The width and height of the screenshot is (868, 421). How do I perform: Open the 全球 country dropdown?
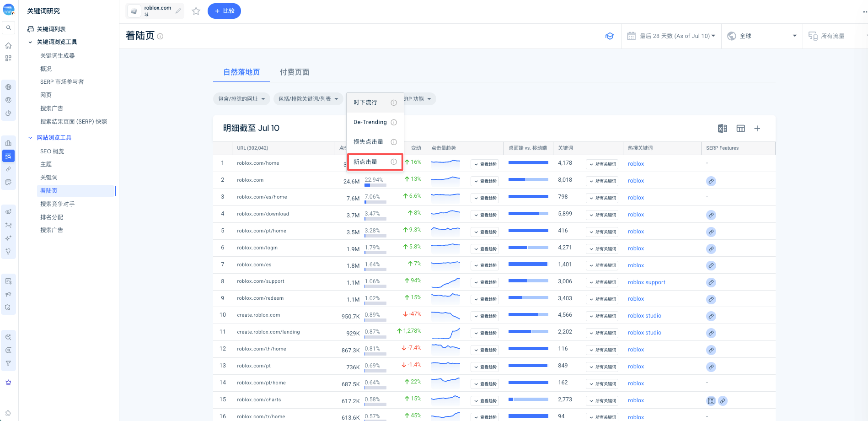[762, 36]
